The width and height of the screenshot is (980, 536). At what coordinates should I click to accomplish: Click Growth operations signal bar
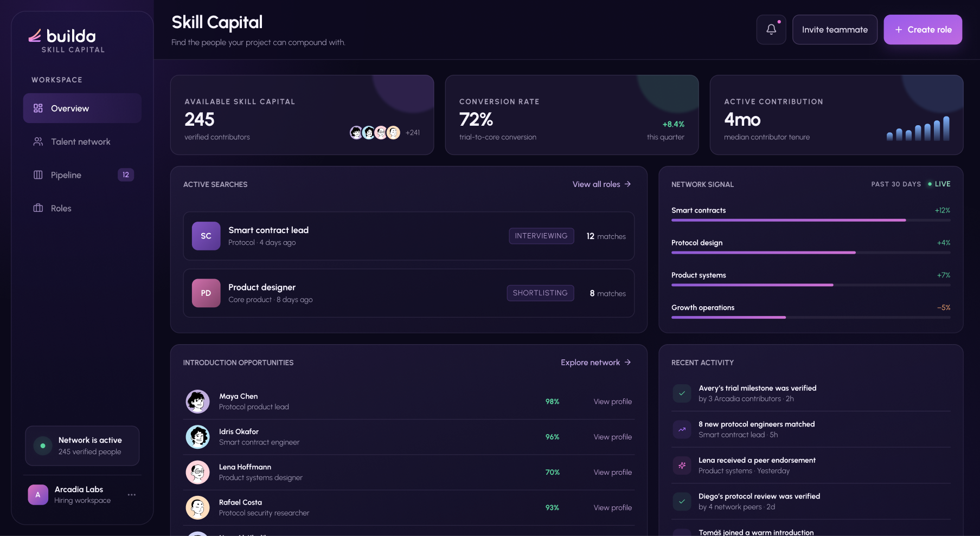[x=811, y=317]
